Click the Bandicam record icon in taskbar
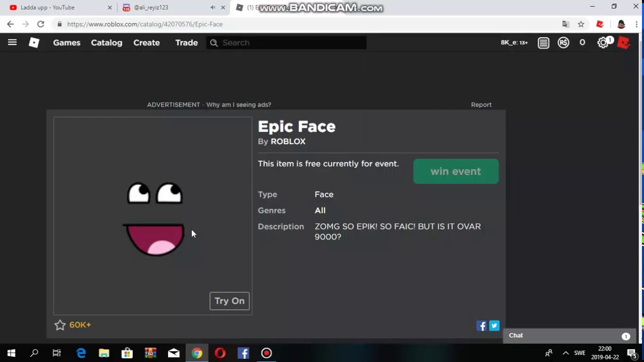This screenshot has height=362, width=644. (x=266, y=353)
